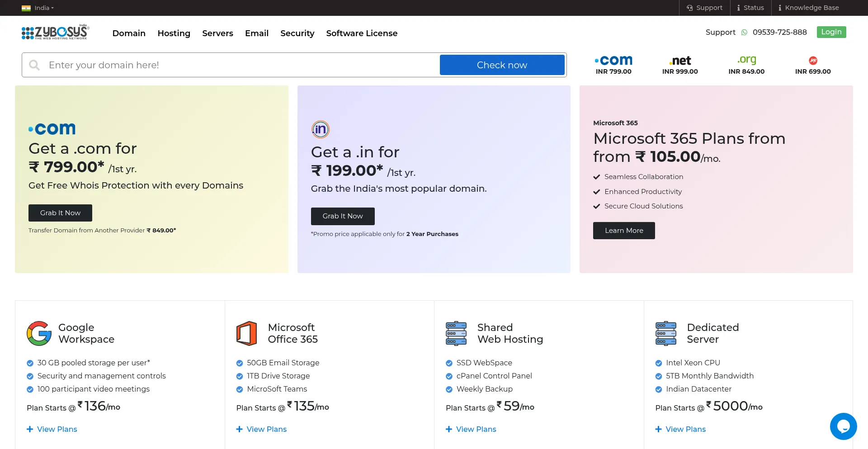The height and width of the screenshot is (449, 868).
Task: Open the Email menu
Action: (257, 33)
